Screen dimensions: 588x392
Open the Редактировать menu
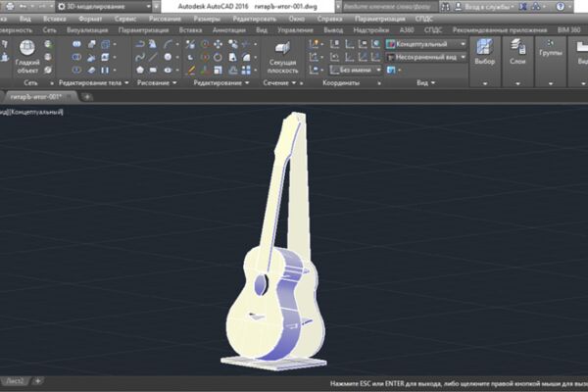coord(254,19)
